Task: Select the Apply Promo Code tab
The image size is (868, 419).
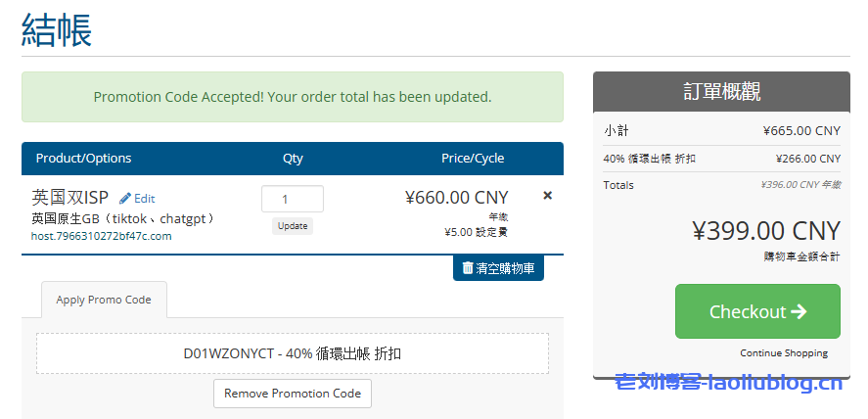Action: [x=104, y=300]
